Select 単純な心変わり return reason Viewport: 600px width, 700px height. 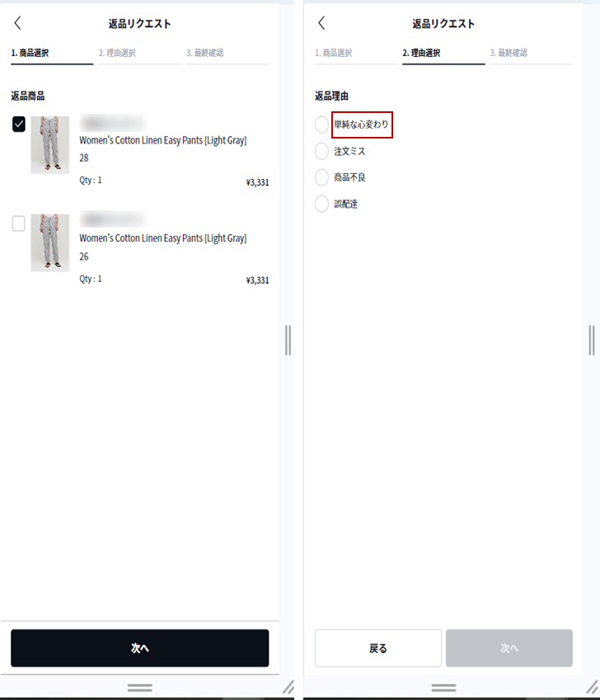(321, 124)
